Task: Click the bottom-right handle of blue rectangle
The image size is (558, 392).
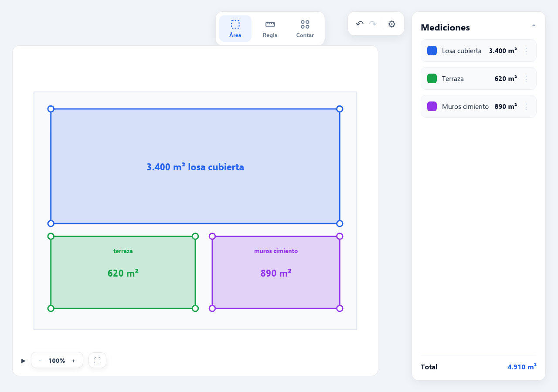Action: 340,223
